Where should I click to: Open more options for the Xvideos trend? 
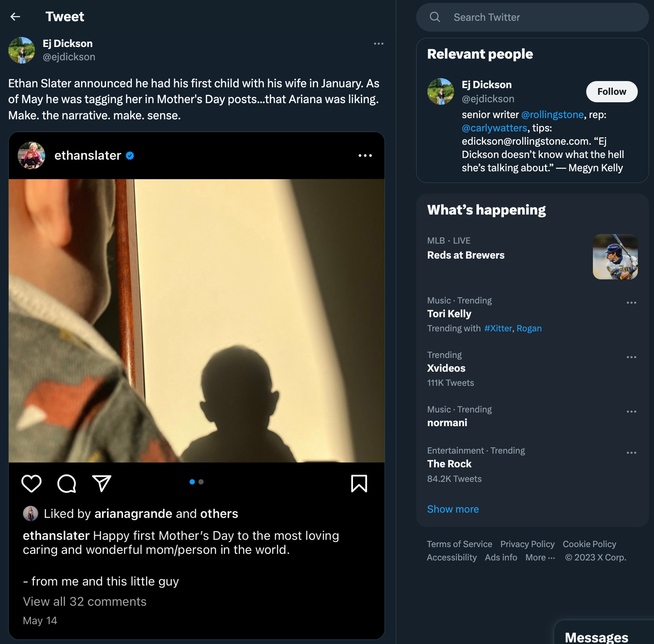click(x=631, y=357)
